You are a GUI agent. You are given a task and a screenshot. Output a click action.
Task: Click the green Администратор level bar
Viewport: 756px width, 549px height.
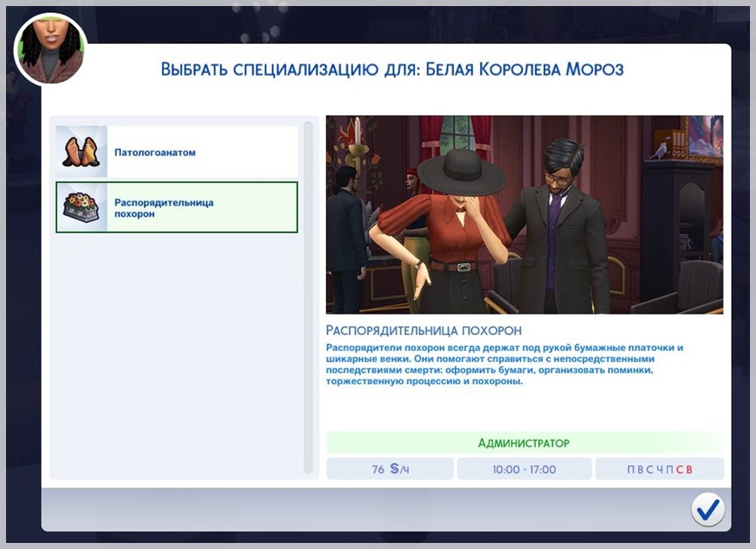pyautogui.click(x=525, y=443)
